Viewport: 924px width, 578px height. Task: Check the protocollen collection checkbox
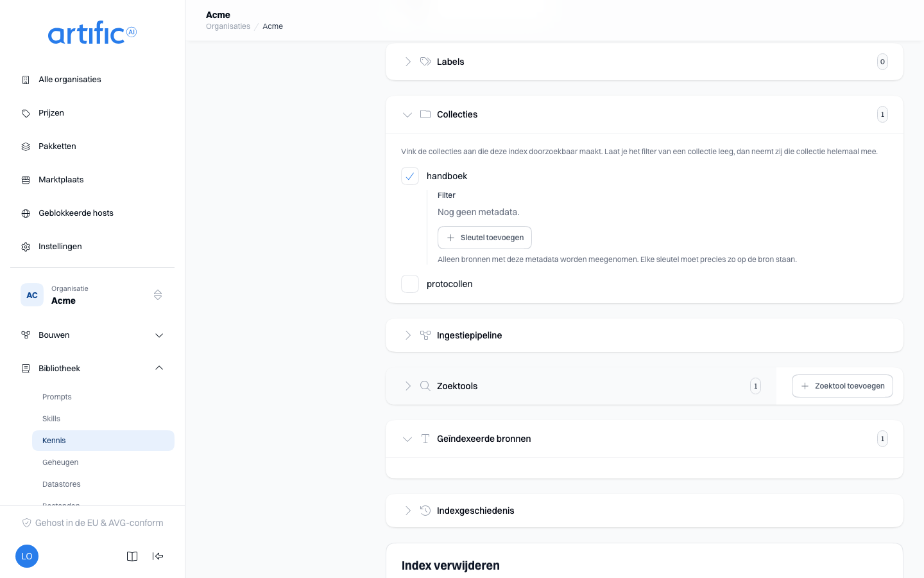coord(410,284)
